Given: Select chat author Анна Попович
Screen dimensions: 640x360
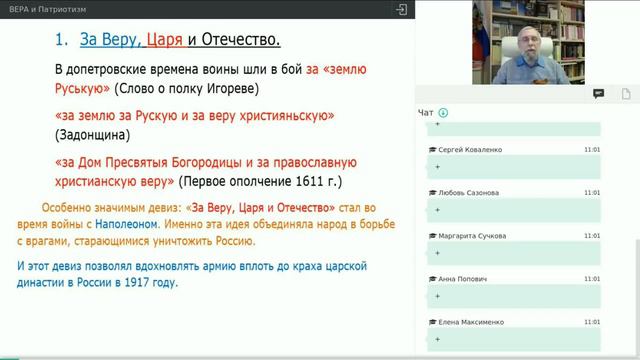Looking at the screenshot, I should [462, 279].
